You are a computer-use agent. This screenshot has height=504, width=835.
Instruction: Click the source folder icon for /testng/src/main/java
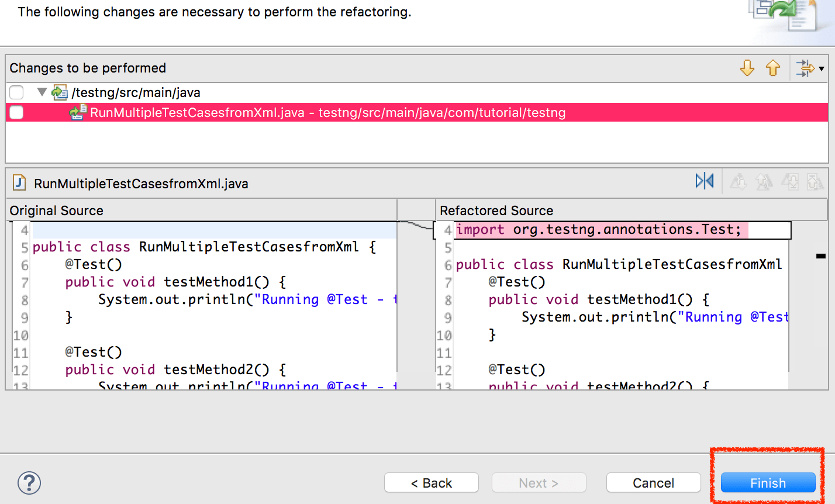(59, 92)
